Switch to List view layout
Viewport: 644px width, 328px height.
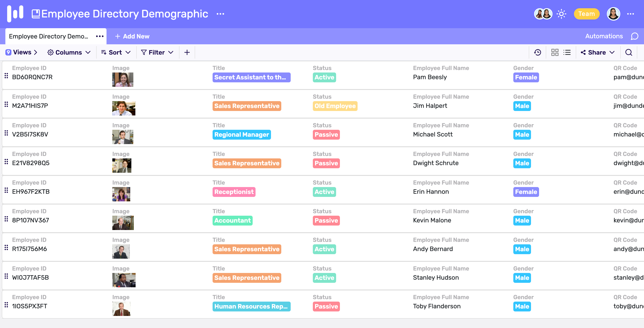[567, 52]
